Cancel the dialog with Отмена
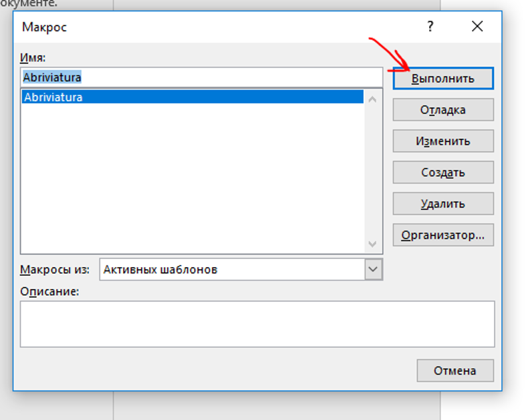 [455, 371]
